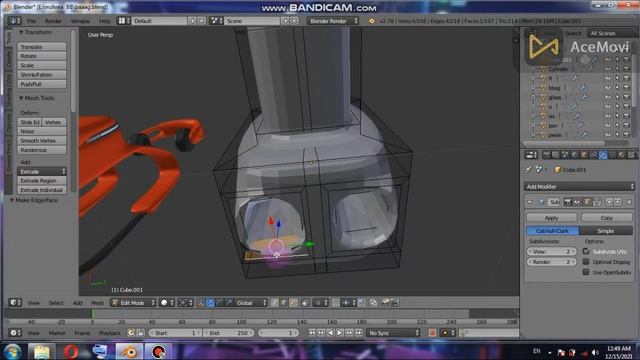Click the scene browse icon beside Scene
The width and height of the screenshot is (640, 360).
coord(215,20)
